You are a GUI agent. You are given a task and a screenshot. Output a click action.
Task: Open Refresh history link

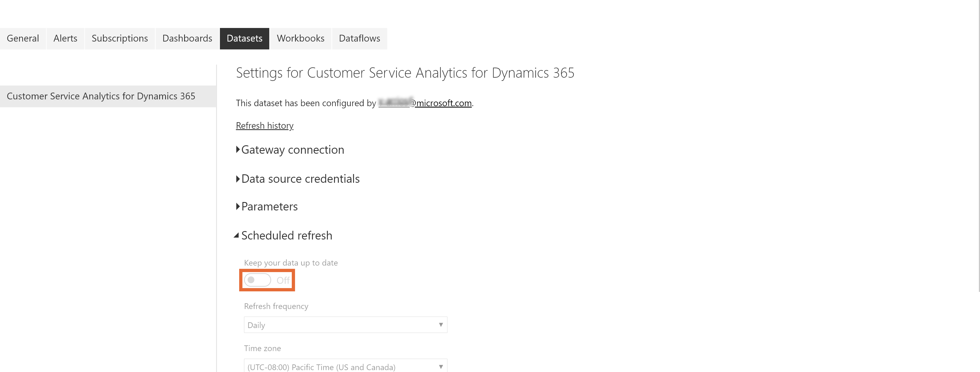264,125
